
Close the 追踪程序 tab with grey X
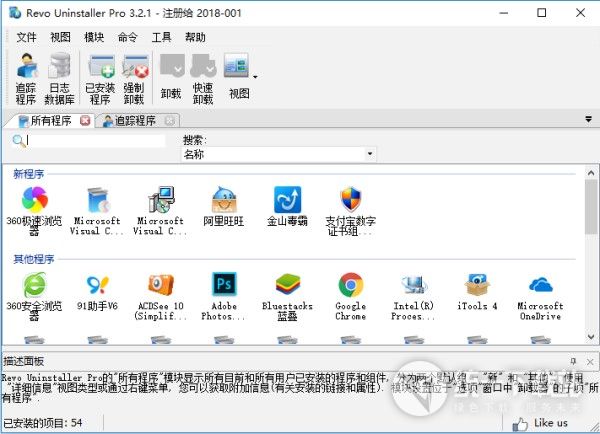coord(170,121)
